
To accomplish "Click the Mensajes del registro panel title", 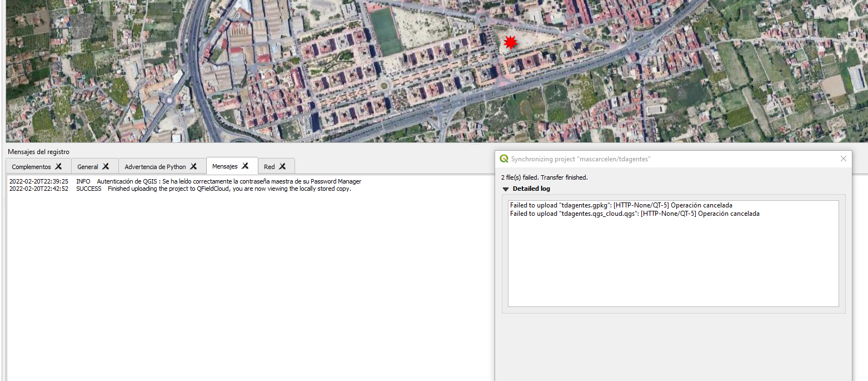I will (38, 151).
